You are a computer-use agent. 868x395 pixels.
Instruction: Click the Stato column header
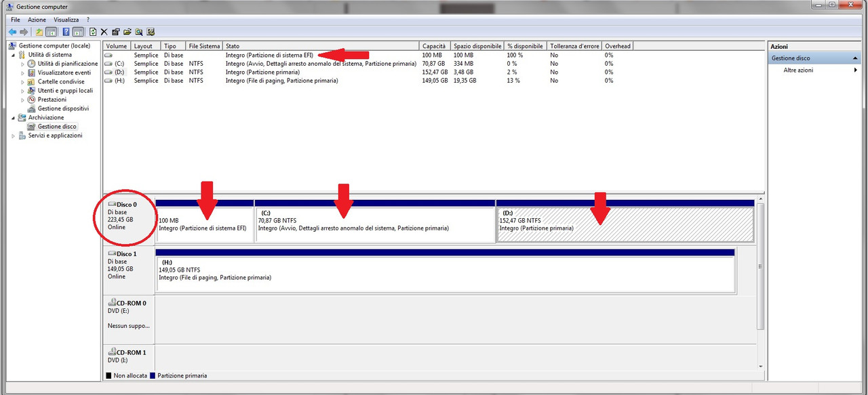click(x=321, y=46)
